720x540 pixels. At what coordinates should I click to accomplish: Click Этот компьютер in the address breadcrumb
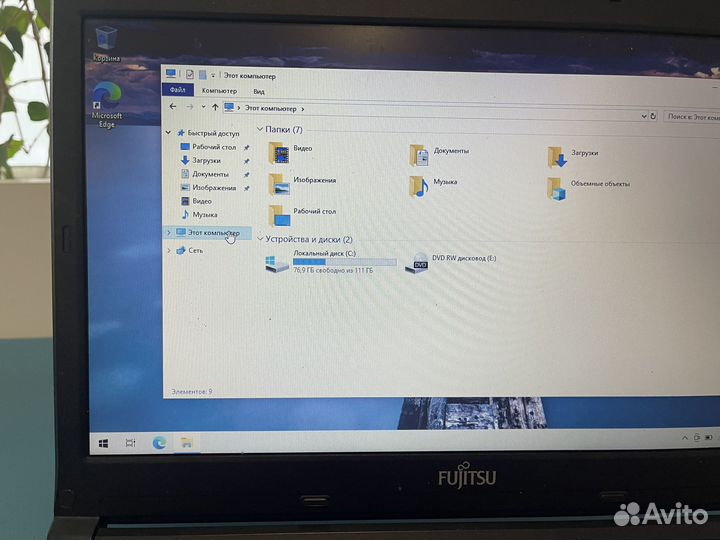click(270, 109)
